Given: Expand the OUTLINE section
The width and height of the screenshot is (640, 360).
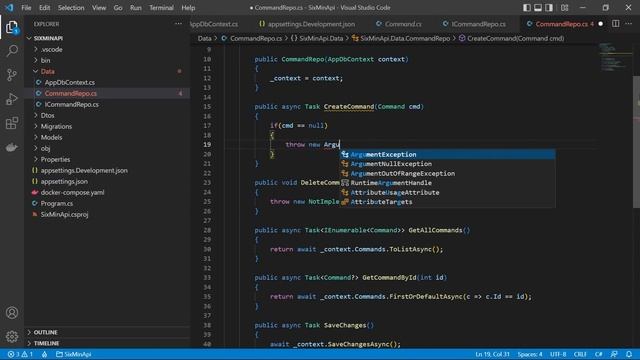Looking at the screenshot, I should click(x=45, y=332).
